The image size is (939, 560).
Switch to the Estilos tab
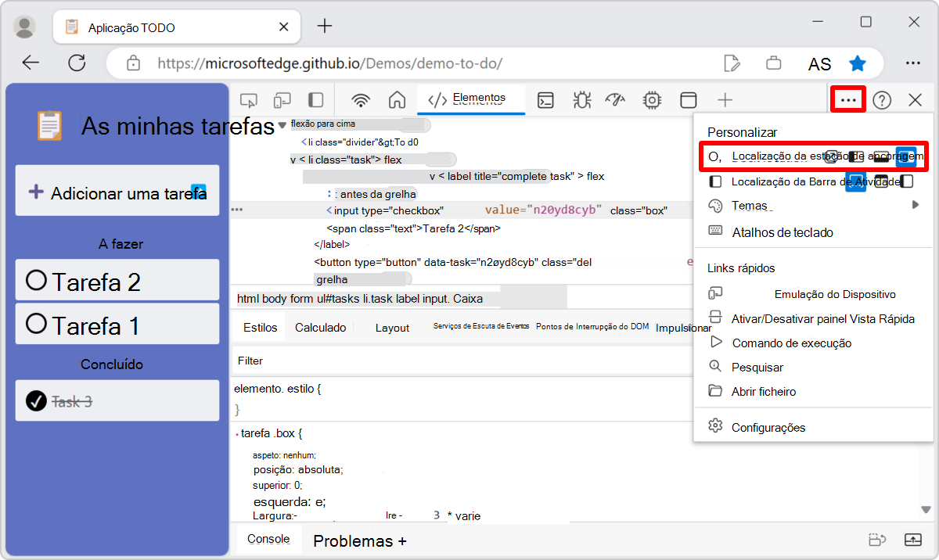260,328
